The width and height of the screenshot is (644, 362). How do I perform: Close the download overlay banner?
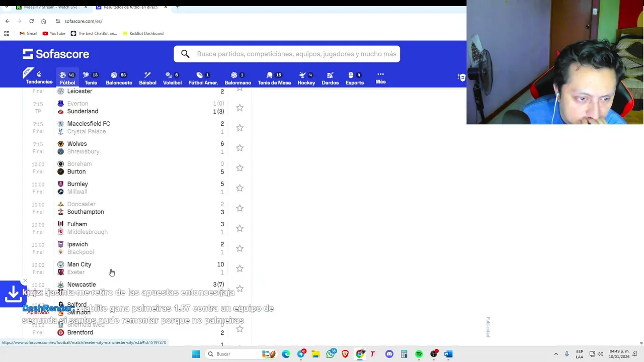click(x=25, y=281)
